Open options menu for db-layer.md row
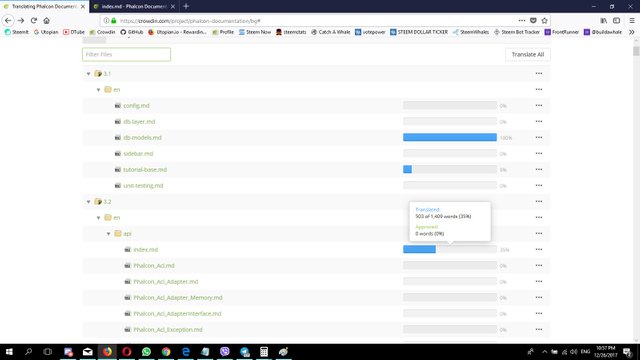This screenshot has width=640, height=360. click(539, 121)
